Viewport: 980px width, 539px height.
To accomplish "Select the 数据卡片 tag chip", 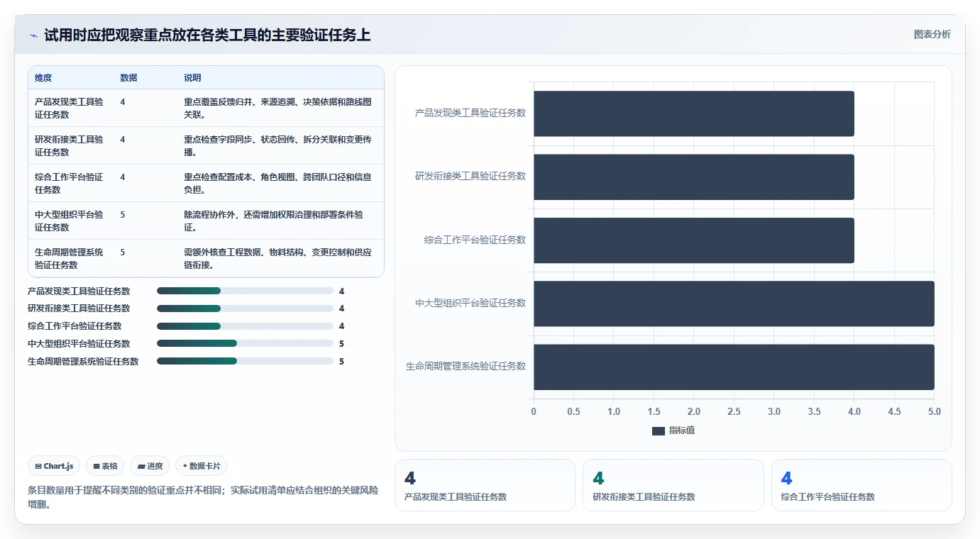I will pos(202,466).
